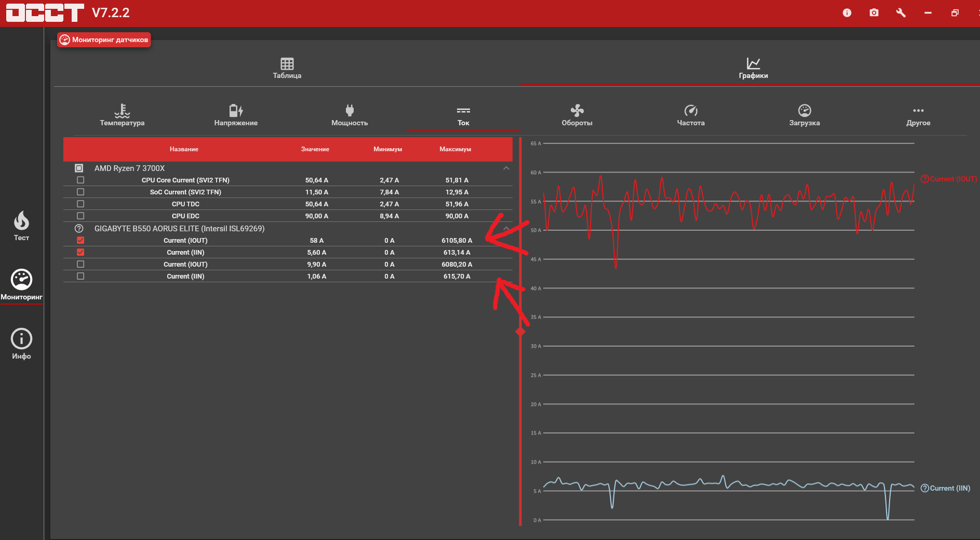
Task: Click the screenshot camera icon in title bar
Action: (x=874, y=12)
